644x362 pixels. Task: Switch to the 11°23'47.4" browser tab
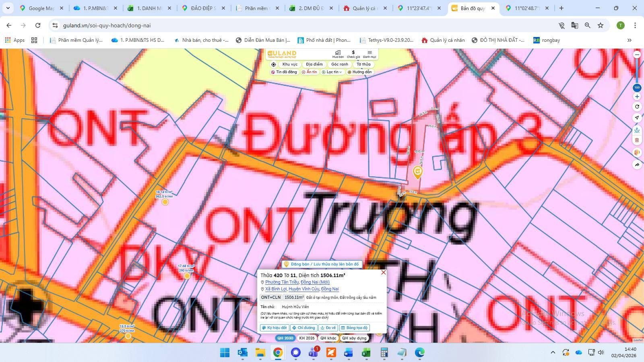tap(419, 8)
